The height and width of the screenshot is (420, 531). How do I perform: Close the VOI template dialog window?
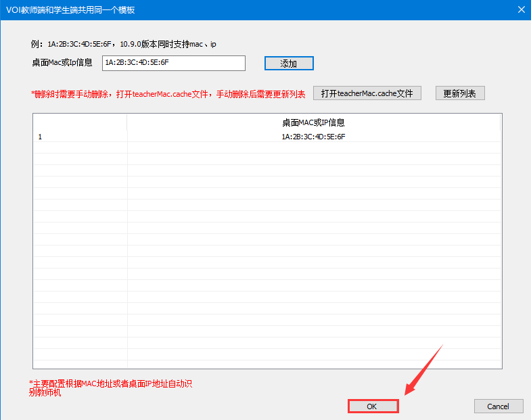(521, 9)
